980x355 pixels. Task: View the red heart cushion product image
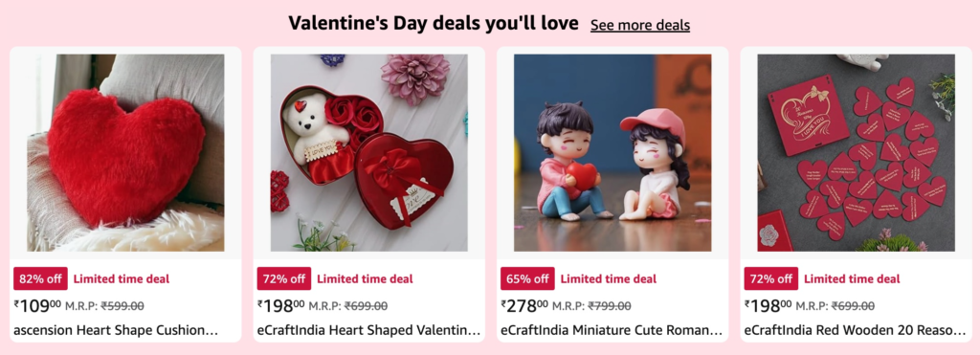point(125,152)
